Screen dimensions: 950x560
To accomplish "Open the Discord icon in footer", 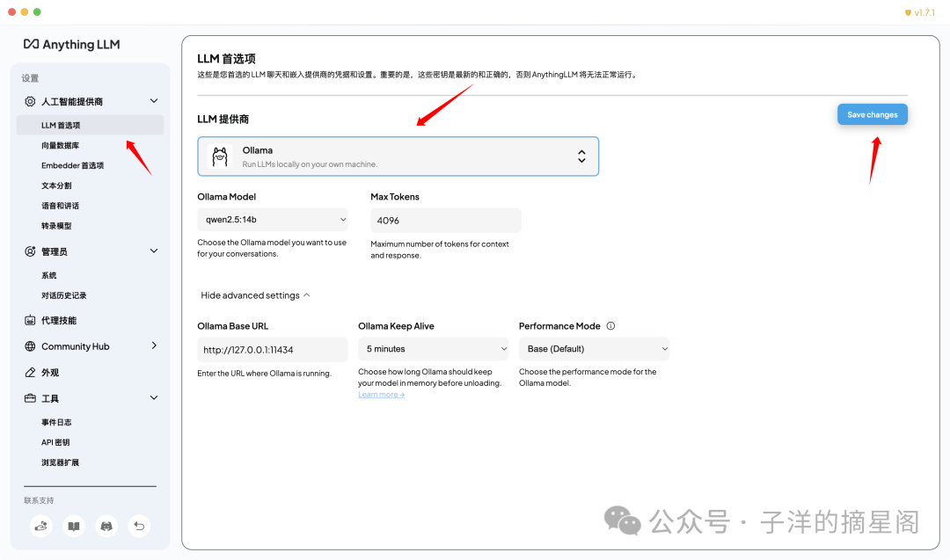I will coord(106,526).
